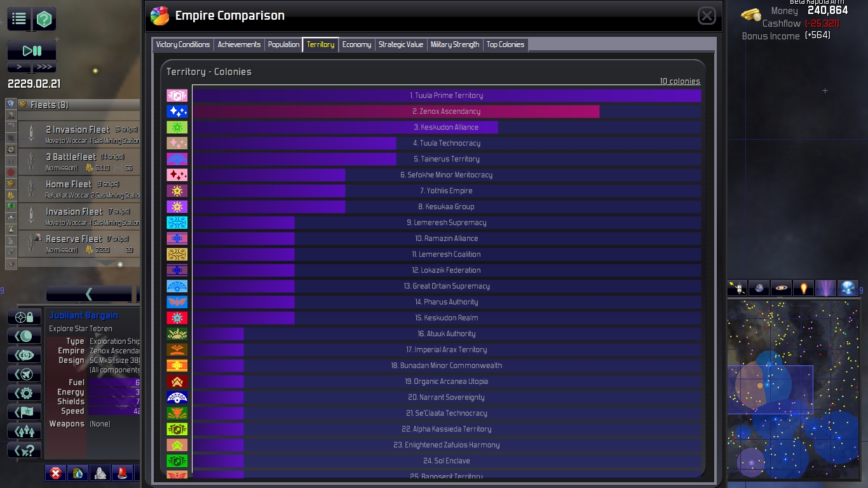868x488 pixels.
Task: Select the 3 Battlefleet row
Action: coord(79,161)
